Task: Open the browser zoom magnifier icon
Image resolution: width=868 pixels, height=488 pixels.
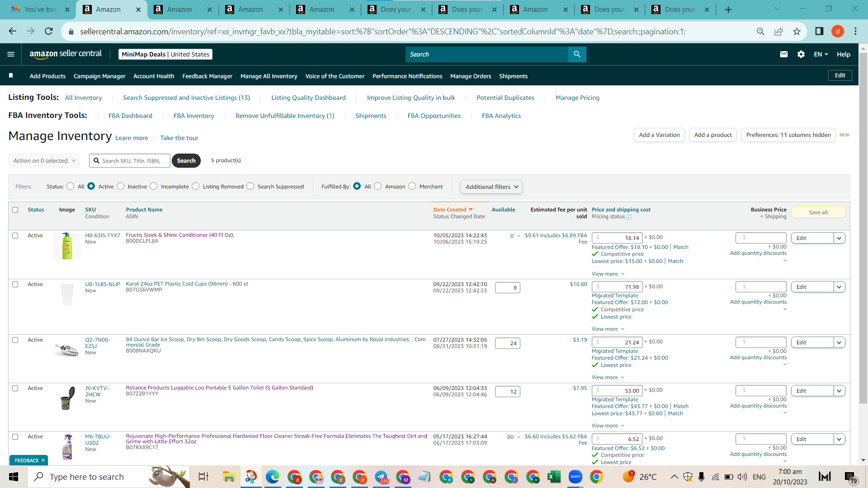Action: tap(760, 31)
